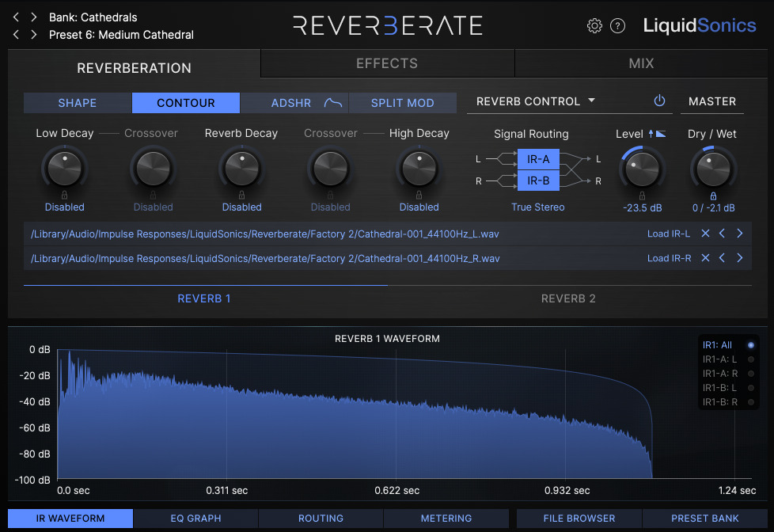Viewport: 774px width, 532px height.
Task: Toggle the lock under Reverb Decay knob
Action: (x=241, y=195)
